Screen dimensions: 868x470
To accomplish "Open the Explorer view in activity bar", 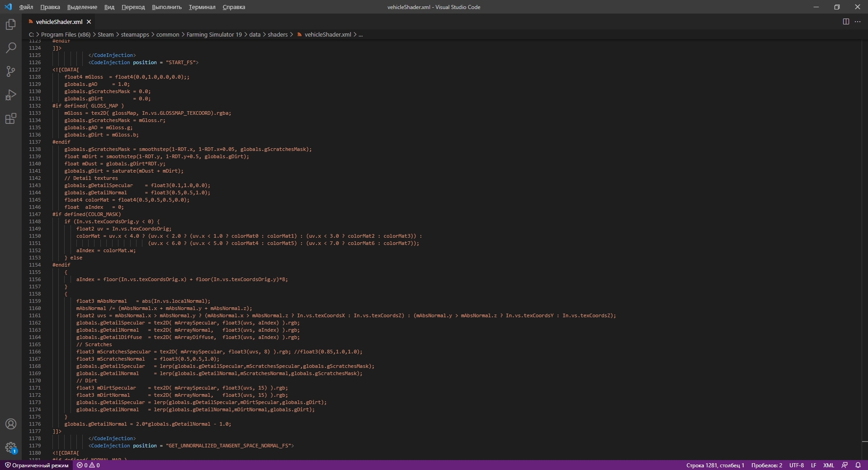I will pos(11,24).
